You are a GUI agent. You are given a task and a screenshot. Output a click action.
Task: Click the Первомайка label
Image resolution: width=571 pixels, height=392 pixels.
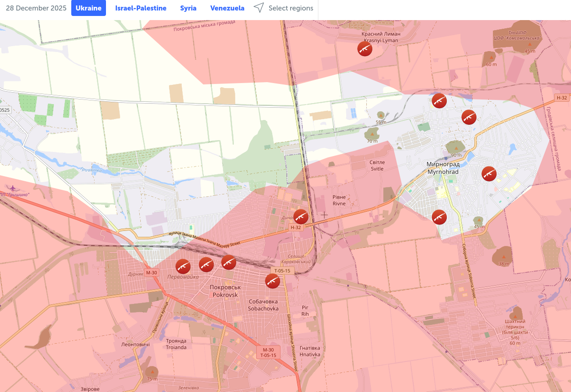click(183, 277)
